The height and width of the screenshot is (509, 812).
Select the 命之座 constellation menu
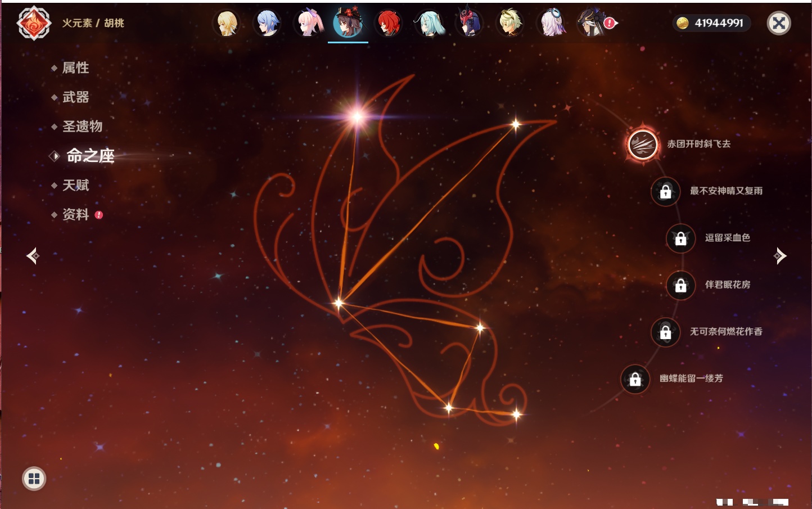click(90, 156)
